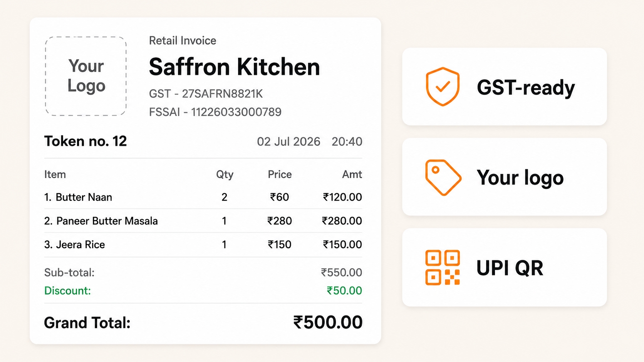Click the orange shield checkmark icon
644x362 pixels.
(443, 87)
